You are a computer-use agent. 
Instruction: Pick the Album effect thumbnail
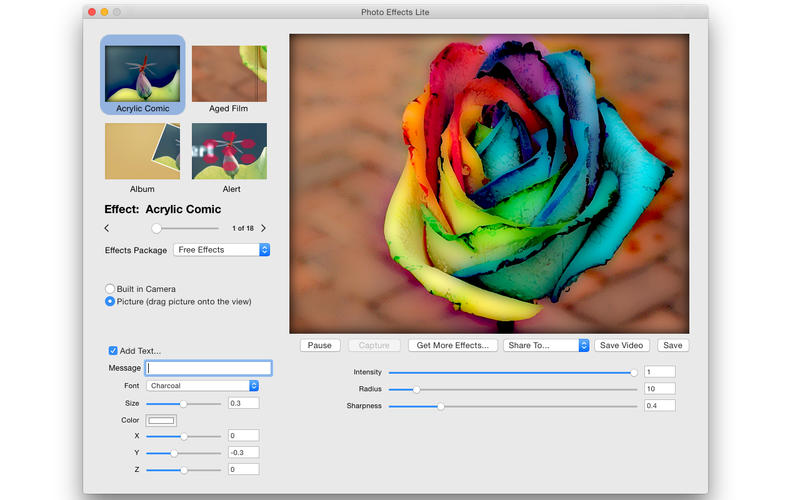coord(143,151)
